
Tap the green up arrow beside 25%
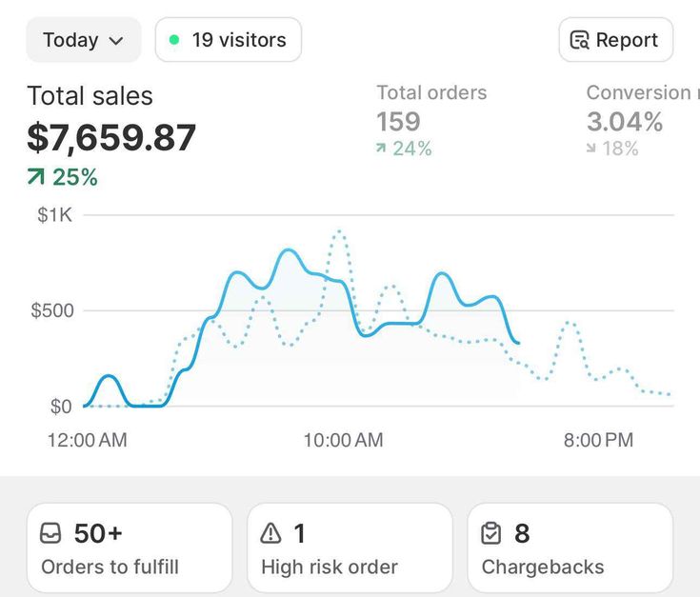pos(36,177)
